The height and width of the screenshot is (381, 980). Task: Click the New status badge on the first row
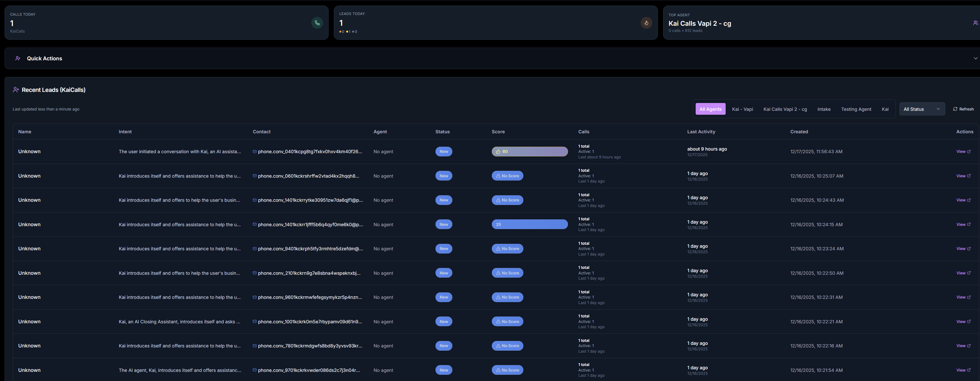point(444,151)
